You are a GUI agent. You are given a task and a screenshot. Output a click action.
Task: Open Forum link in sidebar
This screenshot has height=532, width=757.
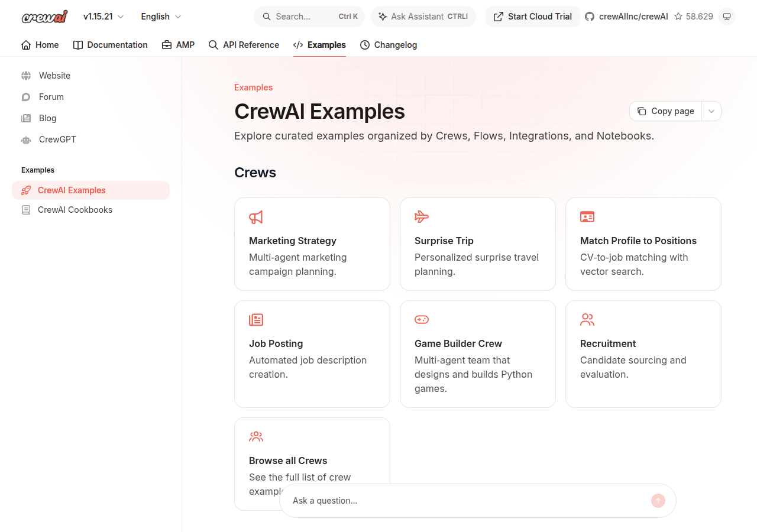coord(51,97)
